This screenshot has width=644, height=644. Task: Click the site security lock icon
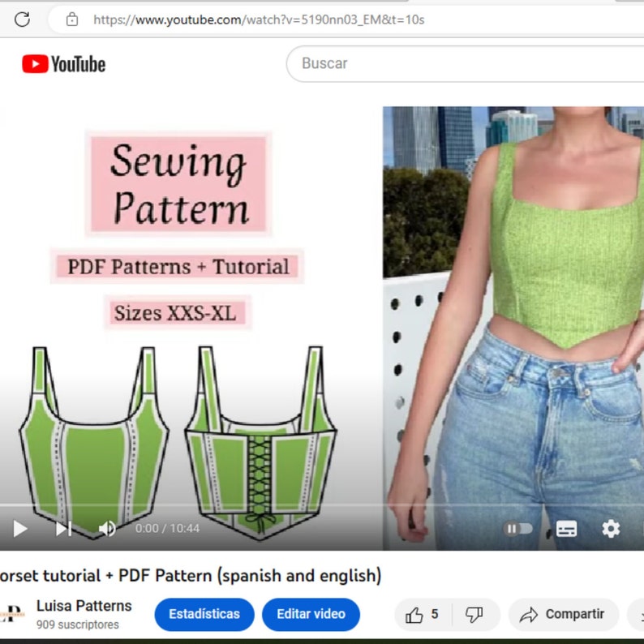(72, 19)
